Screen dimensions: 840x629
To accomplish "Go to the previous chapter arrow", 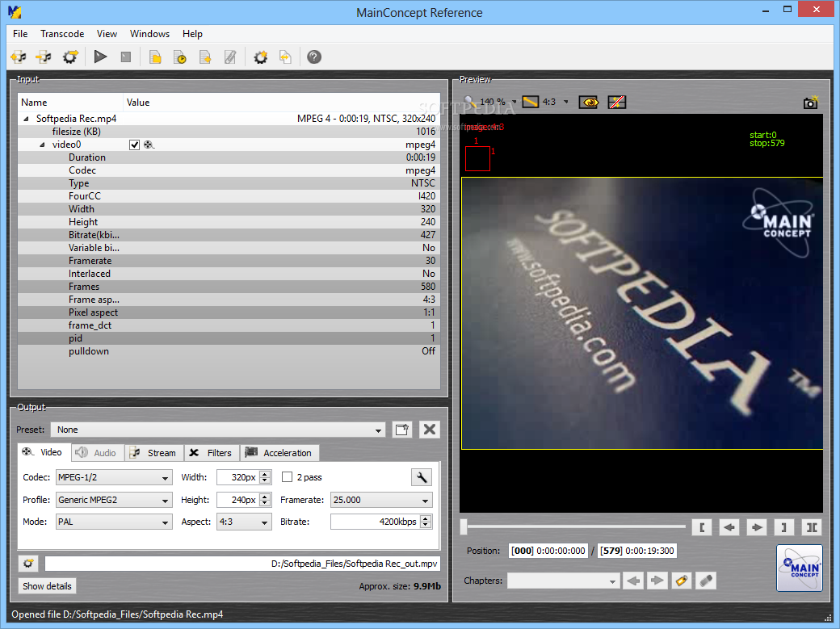I will (633, 581).
